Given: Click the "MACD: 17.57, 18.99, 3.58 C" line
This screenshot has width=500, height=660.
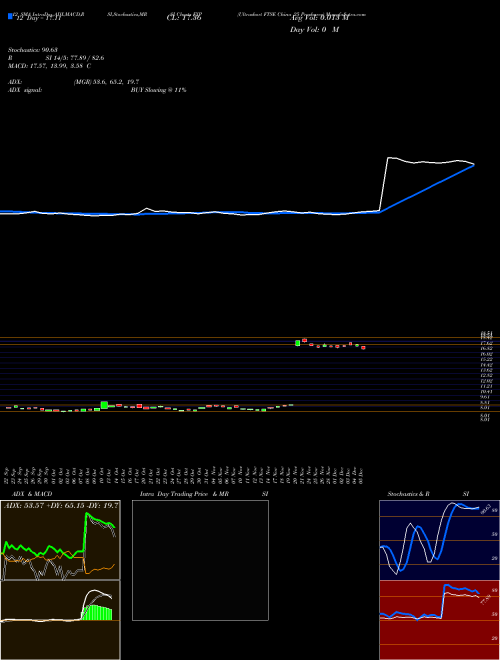Looking at the screenshot, I should point(50,66).
